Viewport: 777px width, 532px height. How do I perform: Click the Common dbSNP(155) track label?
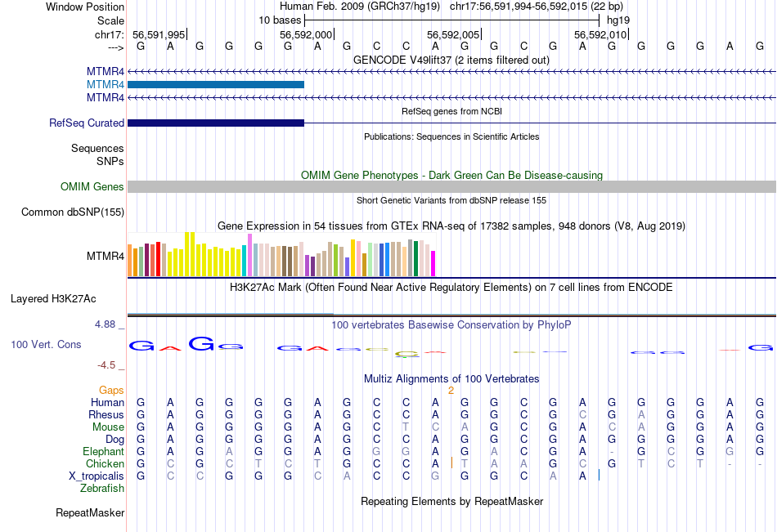pyautogui.click(x=72, y=212)
